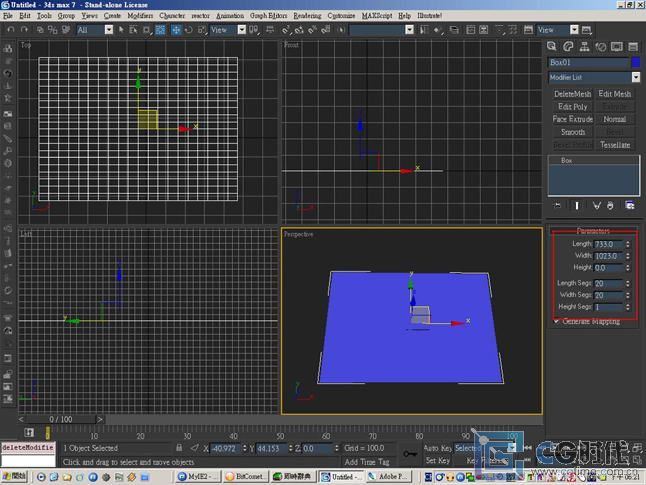Enable Generate Mapping Coords checkbox
646x485 pixels.
coord(557,321)
